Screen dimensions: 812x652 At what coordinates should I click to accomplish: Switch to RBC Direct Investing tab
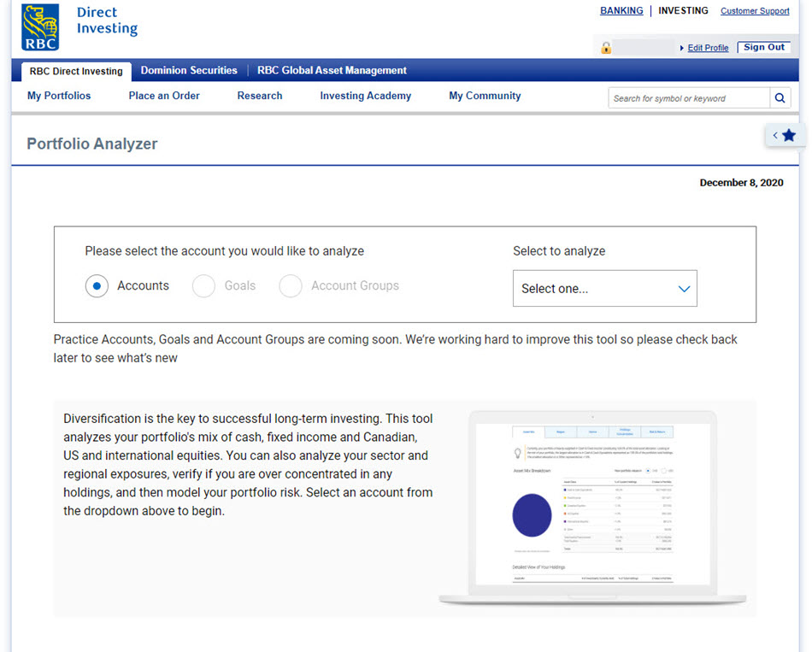(76, 71)
